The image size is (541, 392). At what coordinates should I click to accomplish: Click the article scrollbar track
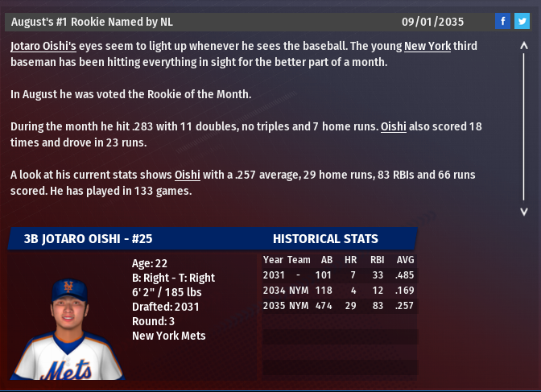pos(524,129)
